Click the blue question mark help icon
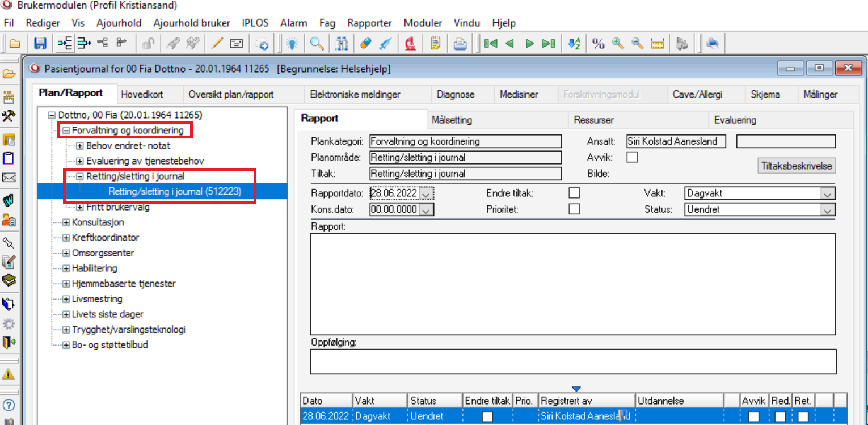 pos(9,406)
